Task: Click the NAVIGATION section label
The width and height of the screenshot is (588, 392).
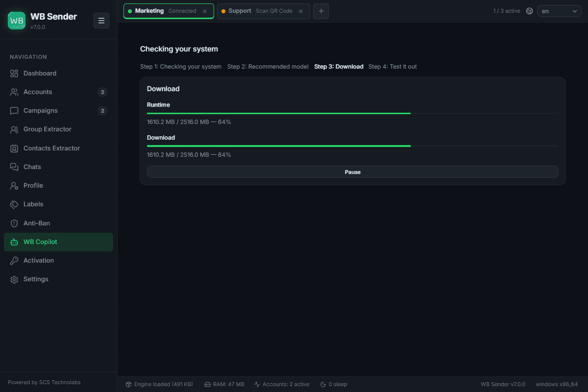Action: pyautogui.click(x=28, y=57)
